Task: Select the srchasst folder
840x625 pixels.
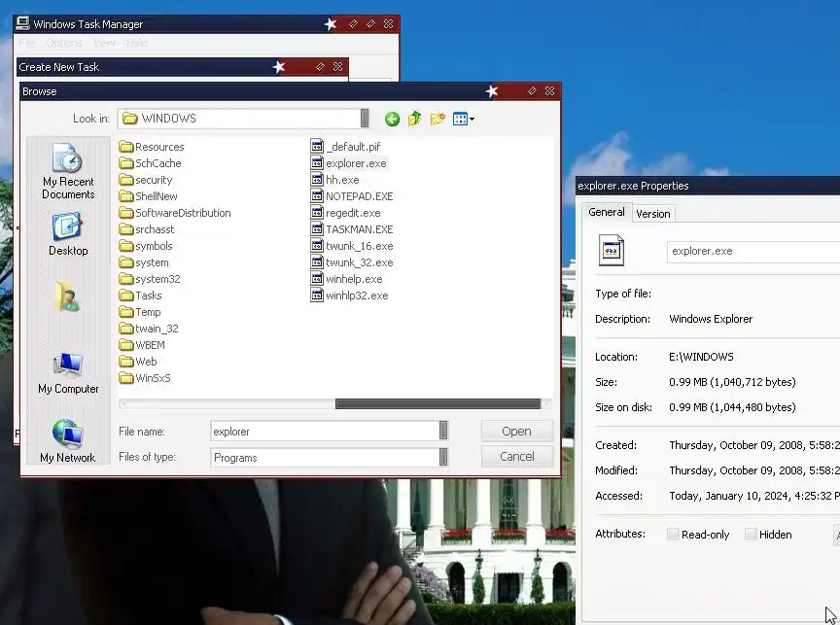Action: 147,229
